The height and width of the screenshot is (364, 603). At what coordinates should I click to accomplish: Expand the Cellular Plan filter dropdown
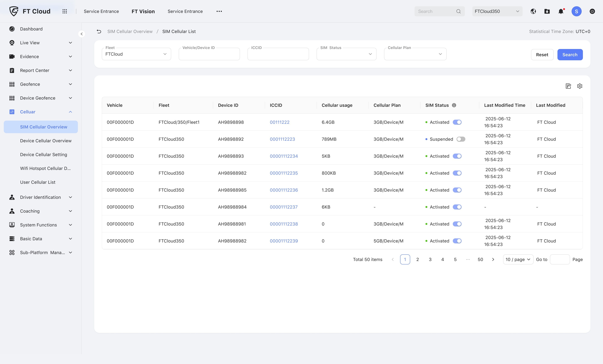[x=415, y=54]
